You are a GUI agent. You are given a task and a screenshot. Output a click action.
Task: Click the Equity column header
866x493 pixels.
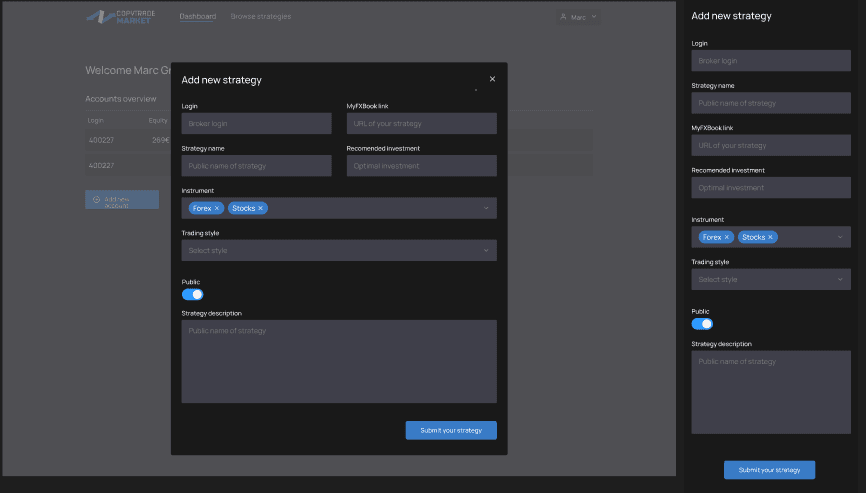(158, 120)
